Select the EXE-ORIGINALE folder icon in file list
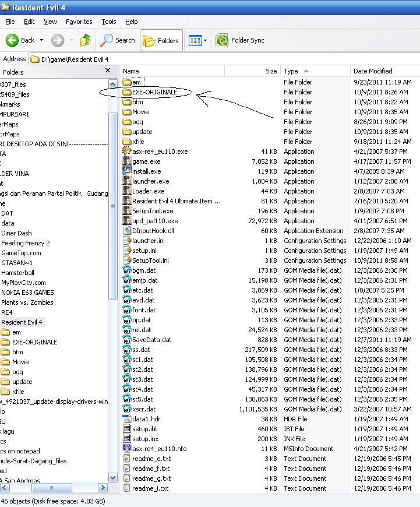420x507 pixels. (127, 92)
